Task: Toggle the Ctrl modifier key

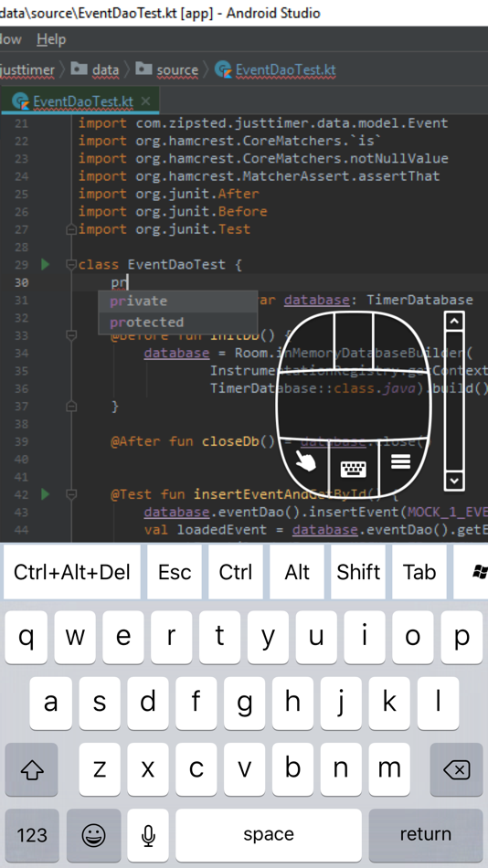Action: (x=236, y=572)
